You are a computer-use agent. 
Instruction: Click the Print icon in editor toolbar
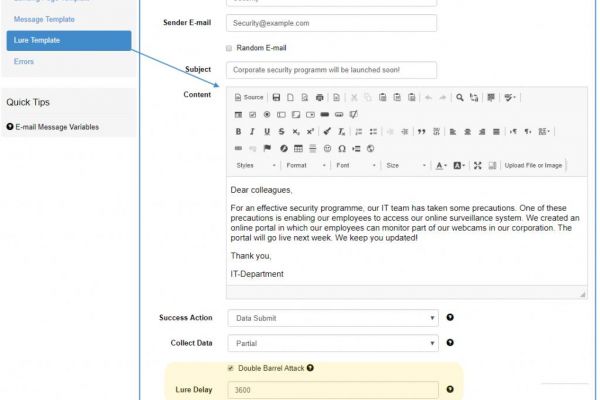(319, 98)
